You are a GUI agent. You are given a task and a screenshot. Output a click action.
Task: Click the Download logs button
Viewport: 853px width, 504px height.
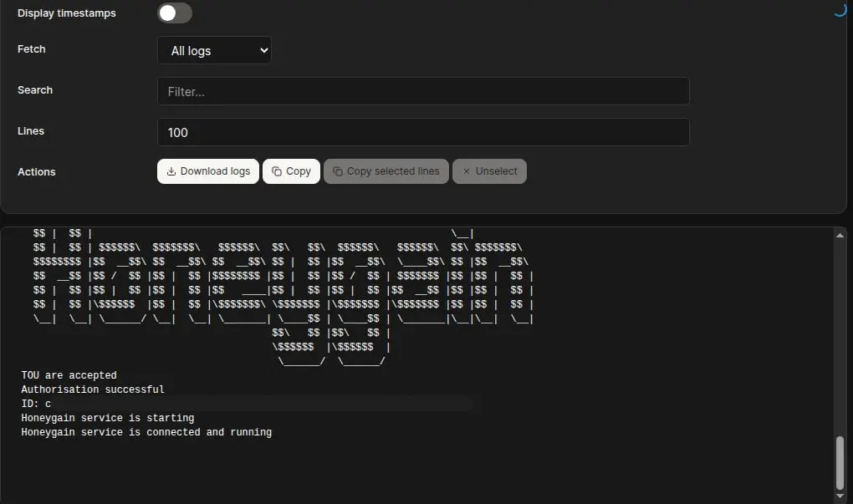pos(207,171)
